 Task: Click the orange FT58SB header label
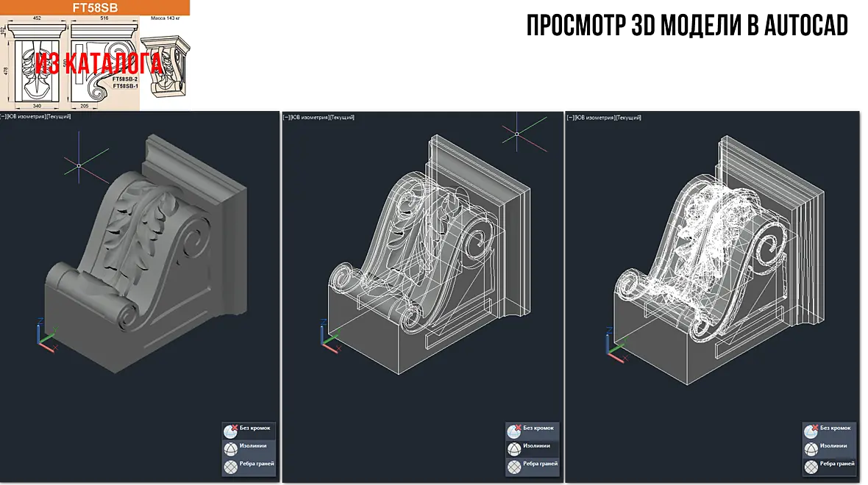[x=95, y=8]
